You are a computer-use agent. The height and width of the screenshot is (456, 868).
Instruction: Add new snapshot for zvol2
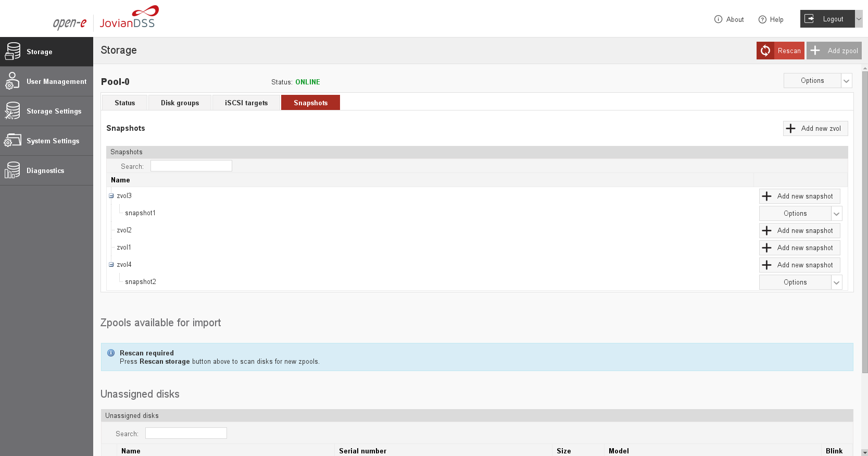click(x=799, y=231)
